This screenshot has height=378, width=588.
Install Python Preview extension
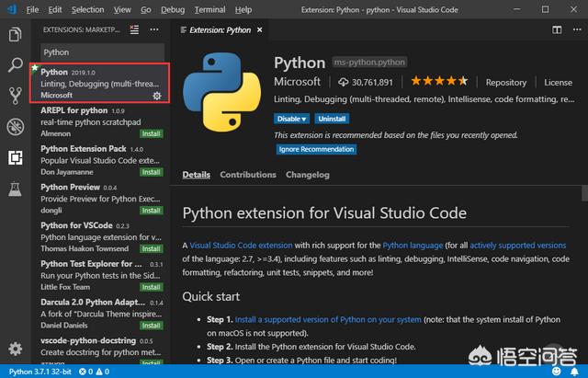click(151, 211)
